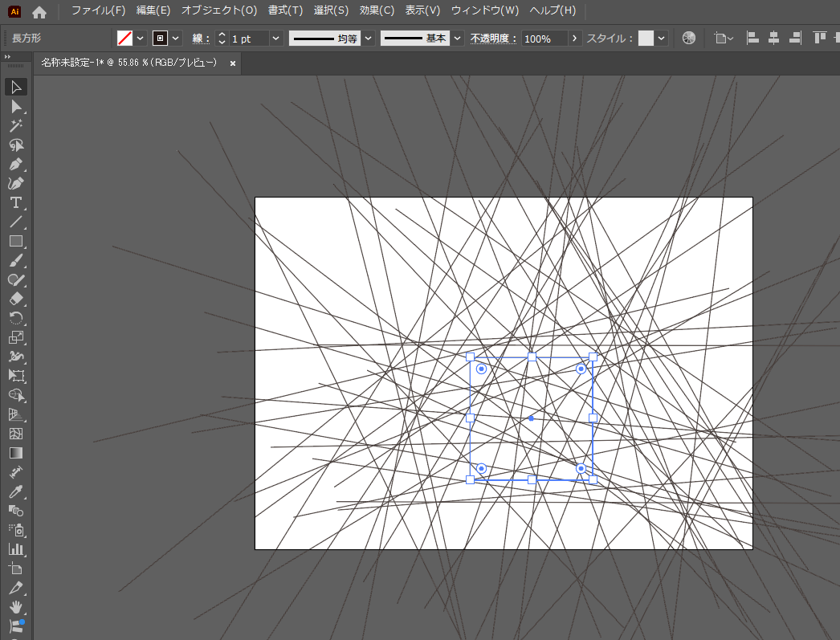Click the Home icon in menu bar
Screen dimensions: 840x640
(x=39, y=11)
